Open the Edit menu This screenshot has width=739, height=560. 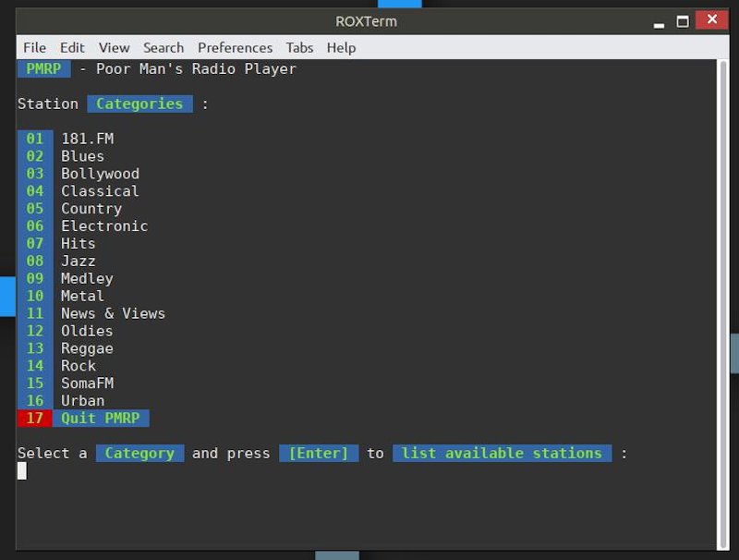click(x=72, y=47)
